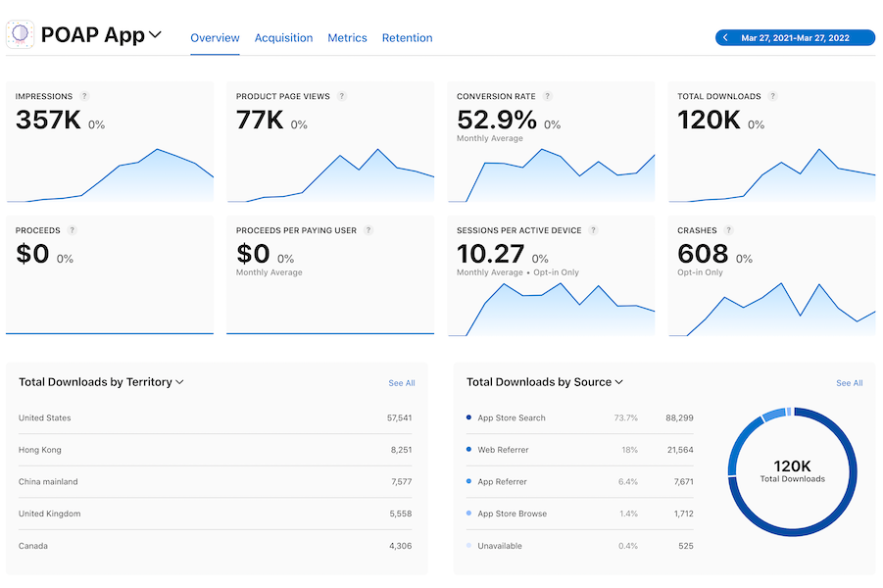The height and width of the screenshot is (588, 883).
Task: Open the Total Downloads by Territory dropdown
Action: click(x=101, y=382)
